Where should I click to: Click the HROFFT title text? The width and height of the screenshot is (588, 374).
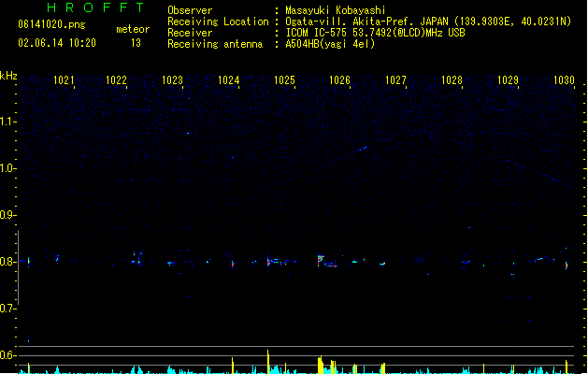(95, 7)
